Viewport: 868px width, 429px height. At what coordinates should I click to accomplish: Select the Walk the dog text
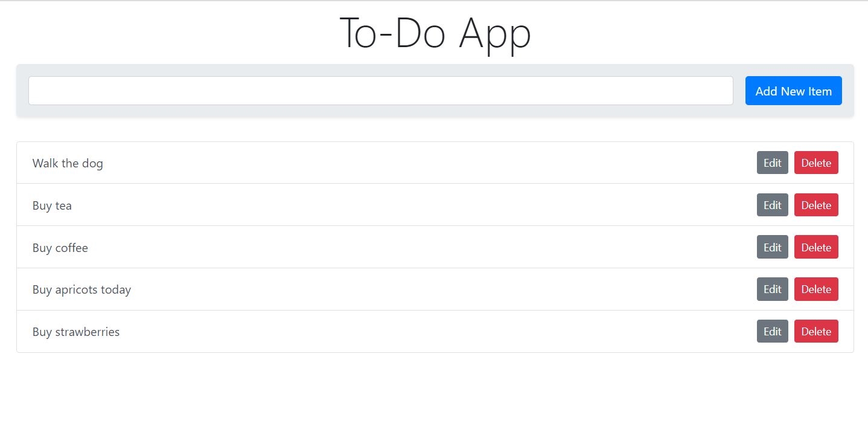pos(68,163)
